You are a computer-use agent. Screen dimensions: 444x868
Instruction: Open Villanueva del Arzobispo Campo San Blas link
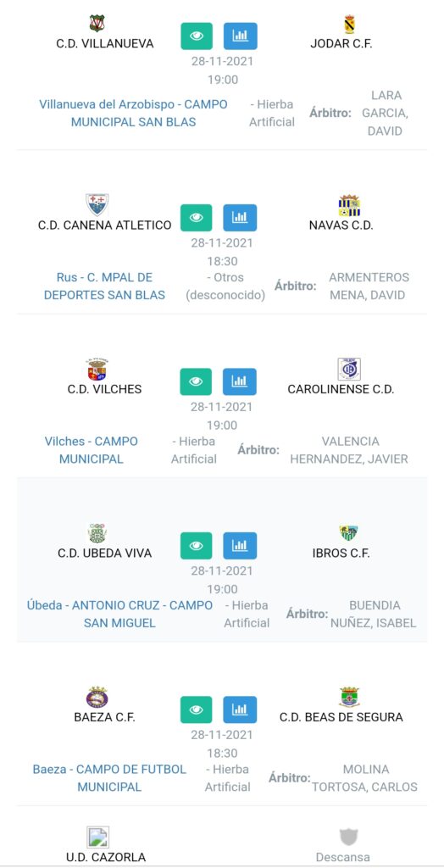pyautogui.click(x=133, y=113)
